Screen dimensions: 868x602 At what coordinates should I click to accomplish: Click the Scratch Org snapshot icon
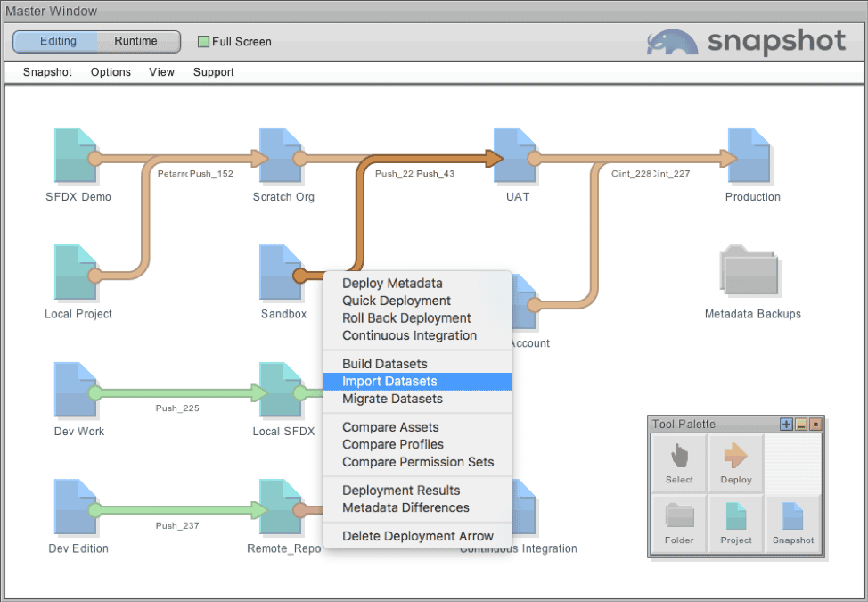pyautogui.click(x=280, y=155)
